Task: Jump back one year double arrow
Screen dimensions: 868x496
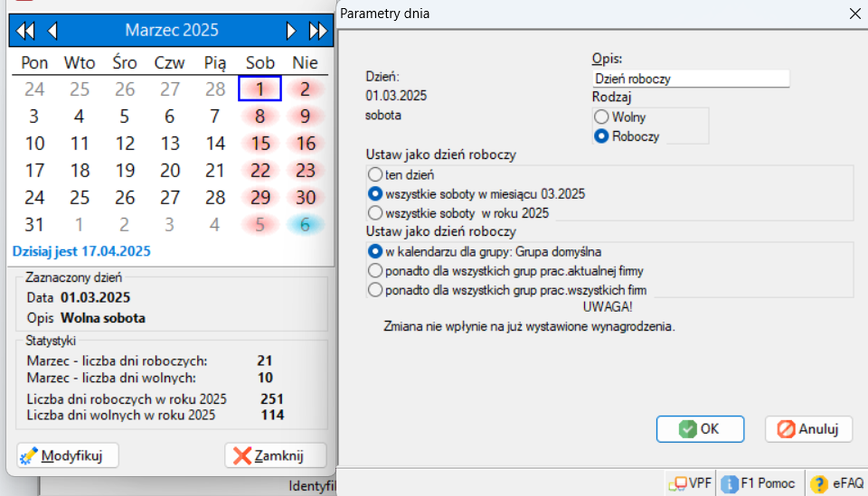Action: coord(25,31)
